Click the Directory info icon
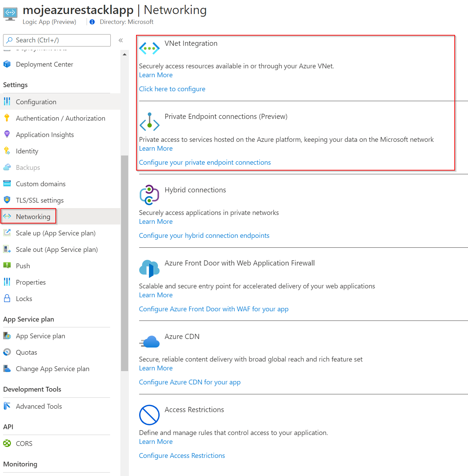The width and height of the screenshot is (468, 476). pos(92,22)
